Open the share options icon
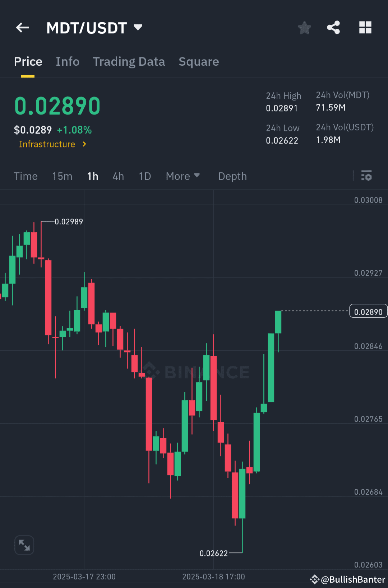Screen dimensions: 388x588 click(x=333, y=28)
